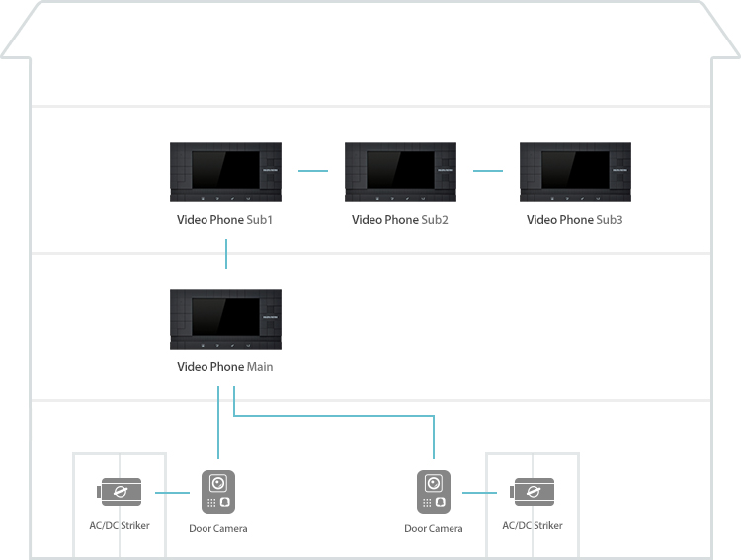This screenshot has width=741, height=560.
Task: Click the Video Phone Sub1 monitor image
Action: (225, 172)
